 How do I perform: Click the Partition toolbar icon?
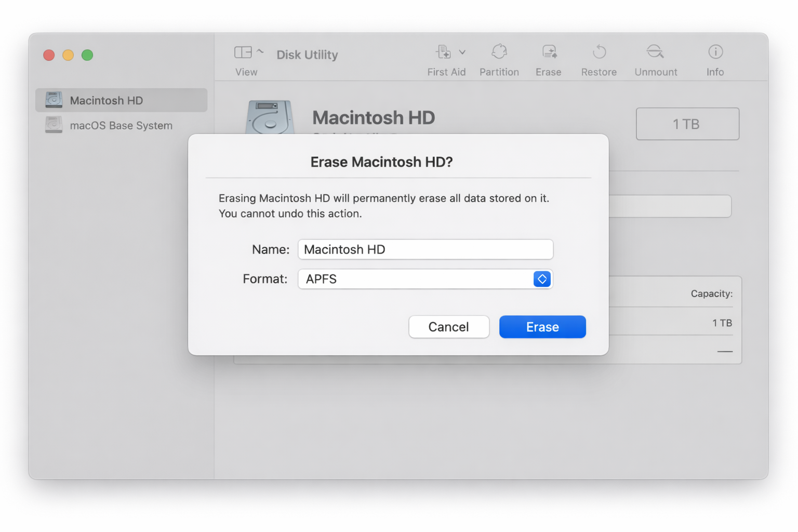tap(499, 52)
